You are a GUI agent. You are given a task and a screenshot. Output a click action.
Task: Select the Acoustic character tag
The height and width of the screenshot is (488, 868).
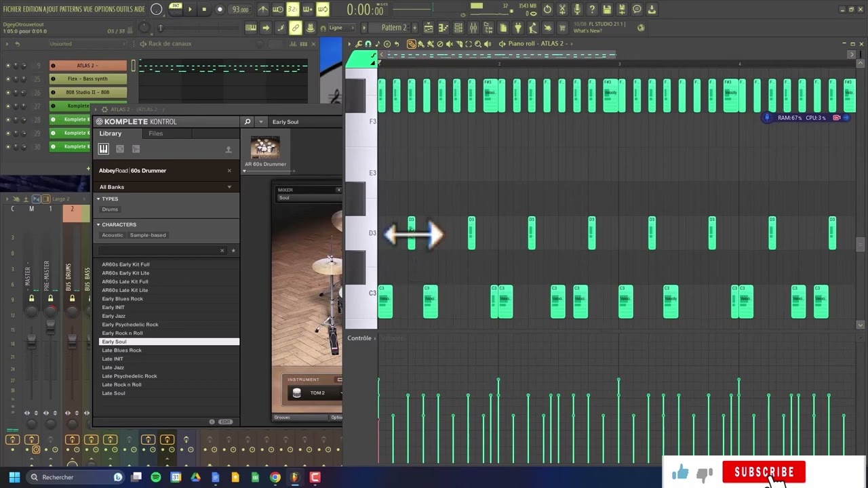pos(113,235)
